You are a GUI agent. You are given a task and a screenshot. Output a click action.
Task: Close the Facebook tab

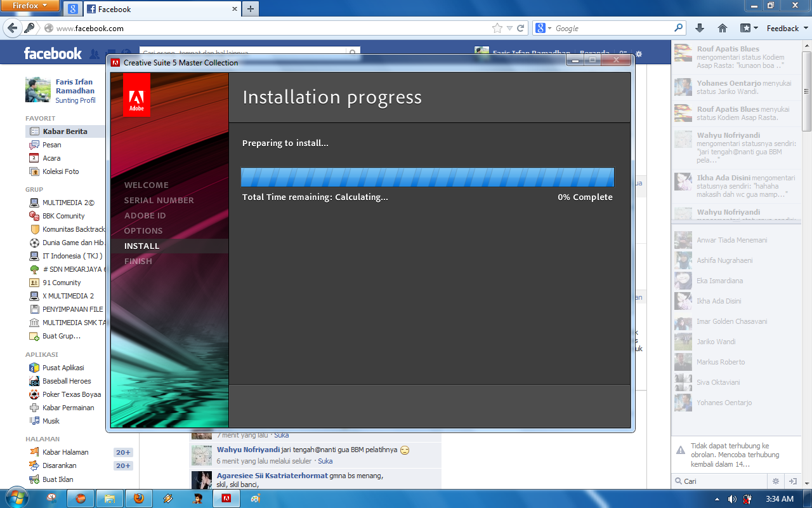pos(234,9)
